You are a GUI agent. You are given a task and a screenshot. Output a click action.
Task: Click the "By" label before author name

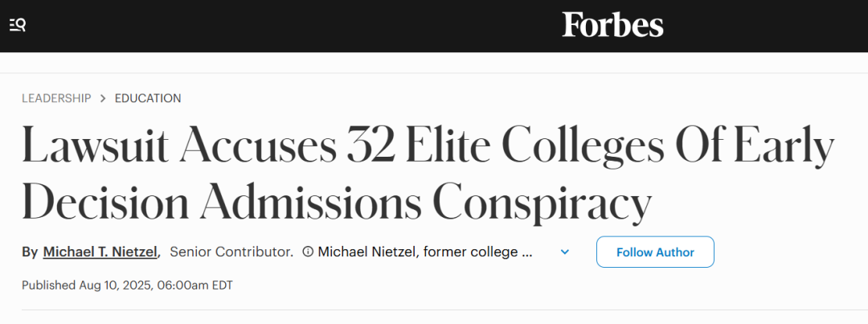click(30, 252)
